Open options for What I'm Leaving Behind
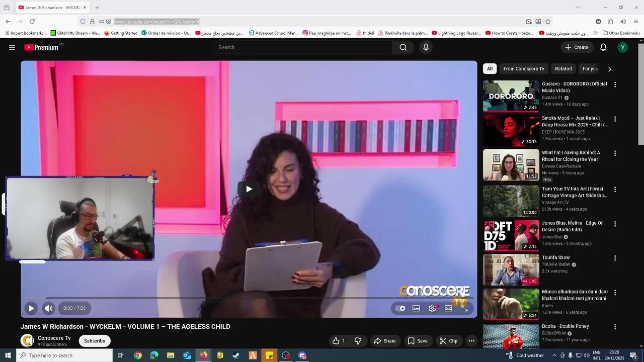Image resolution: width=644 pixels, height=362 pixels. point(615,153)
